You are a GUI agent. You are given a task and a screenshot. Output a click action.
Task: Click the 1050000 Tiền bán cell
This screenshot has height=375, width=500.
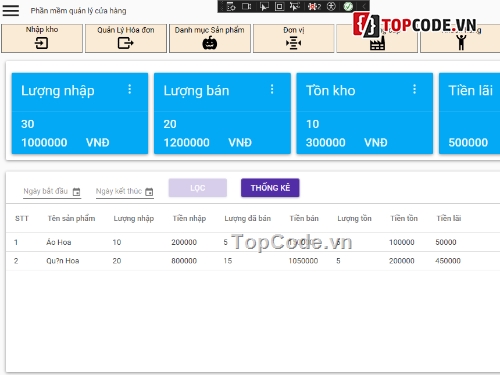coord(303,261)
